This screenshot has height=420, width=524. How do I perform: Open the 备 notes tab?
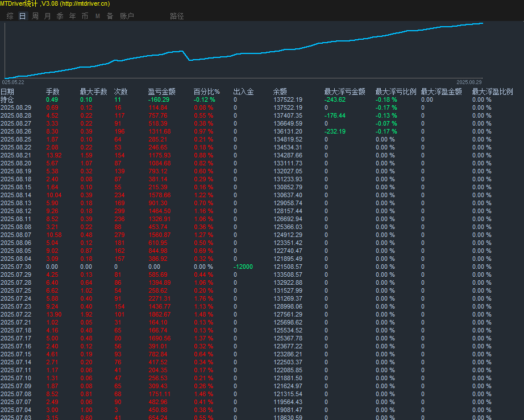[x=110, y=16]
